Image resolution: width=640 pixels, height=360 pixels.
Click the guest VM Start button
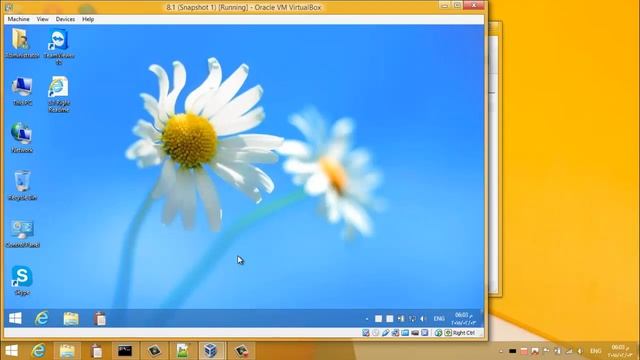pyautogui.click(x=15, y=318)
